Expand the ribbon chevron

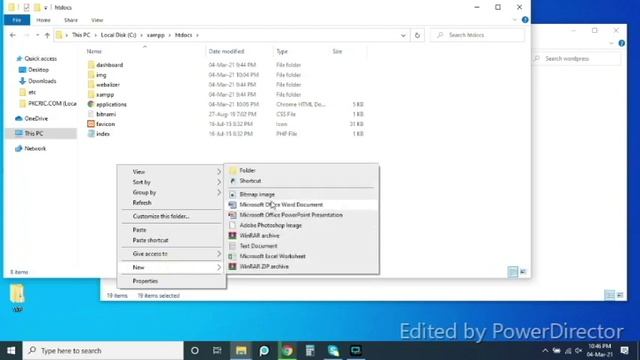[x=514, y=20]
